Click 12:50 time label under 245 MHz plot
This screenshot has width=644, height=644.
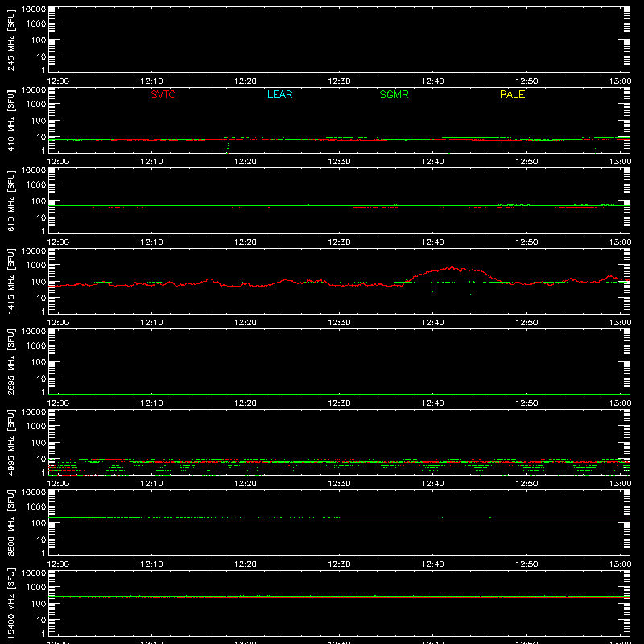coord(526,81)
